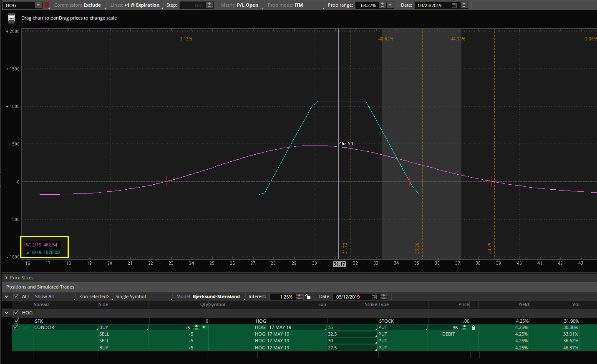597x364 pixels.
Task: Click the chart image icon above the graph
Action: (x=11, y=18)
